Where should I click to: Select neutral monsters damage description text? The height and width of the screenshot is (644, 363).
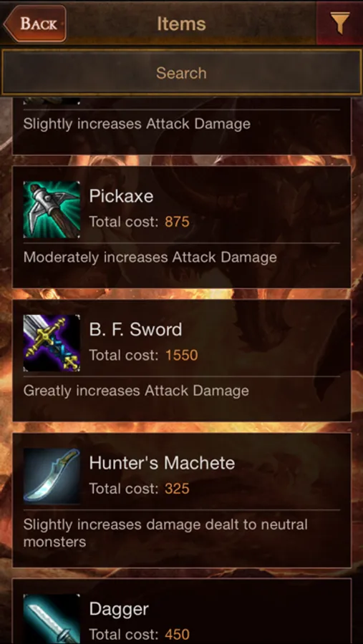tap(165, 532)
